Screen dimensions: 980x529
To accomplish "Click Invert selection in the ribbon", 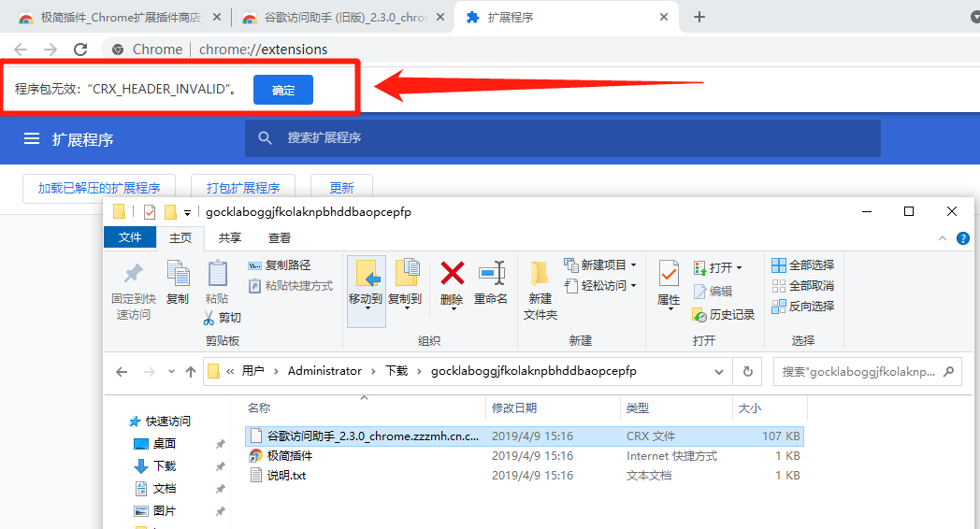I will pos(802,307).
